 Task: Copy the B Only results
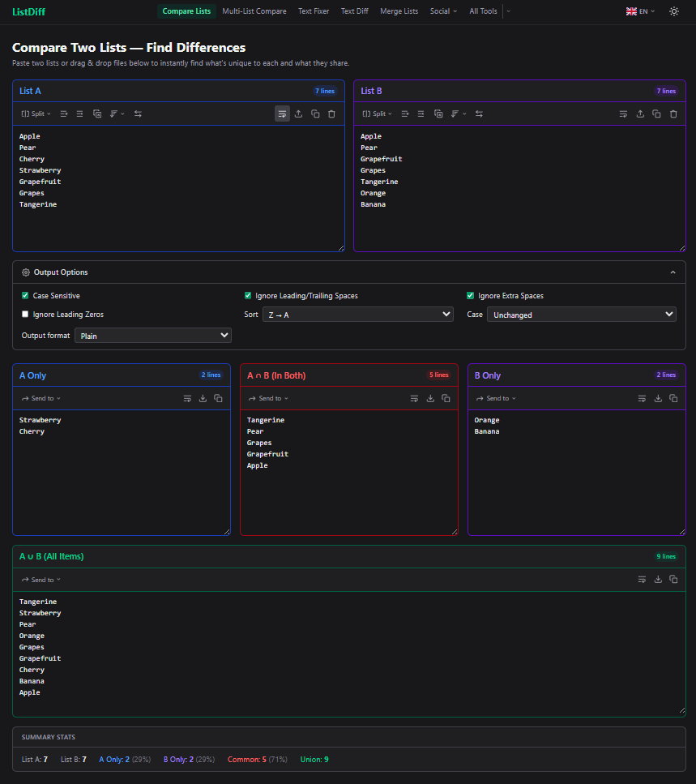[x=673, y=399]
